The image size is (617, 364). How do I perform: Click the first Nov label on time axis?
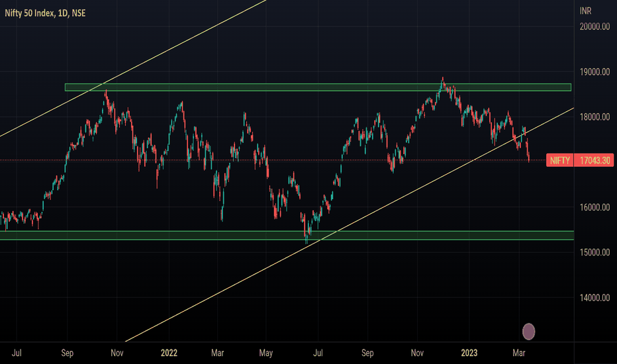(x=117, y=353)
